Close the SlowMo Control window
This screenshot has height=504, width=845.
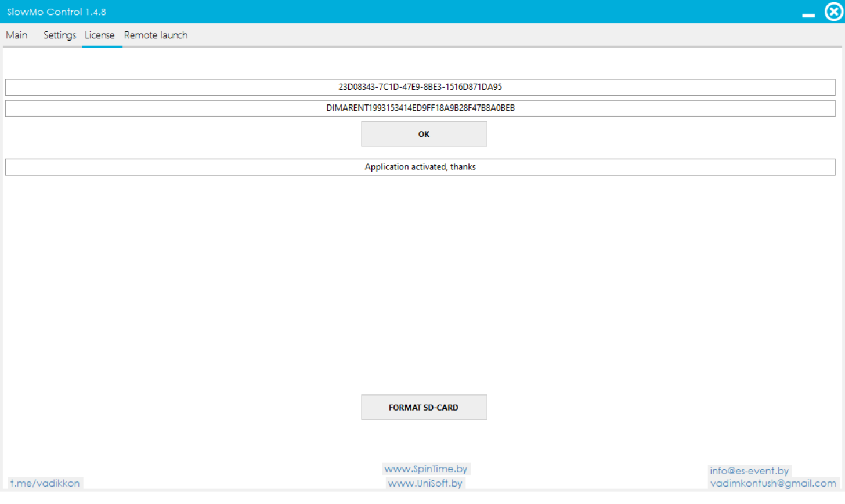click(833, 12)
